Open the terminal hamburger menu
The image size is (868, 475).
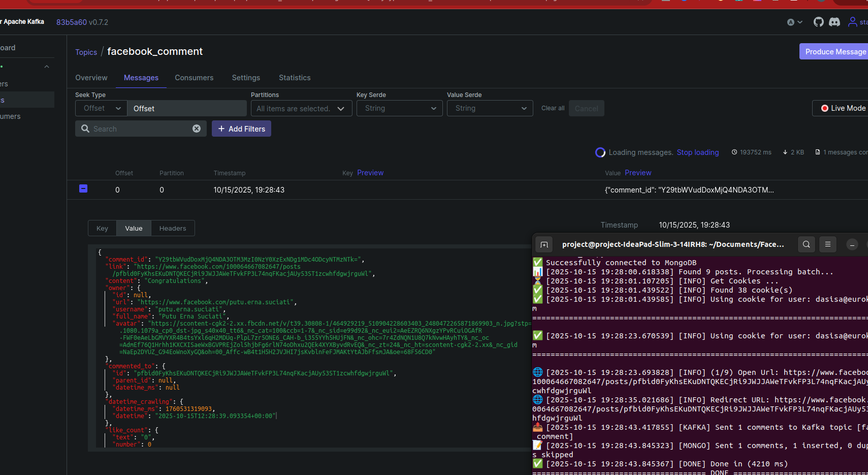828,245
